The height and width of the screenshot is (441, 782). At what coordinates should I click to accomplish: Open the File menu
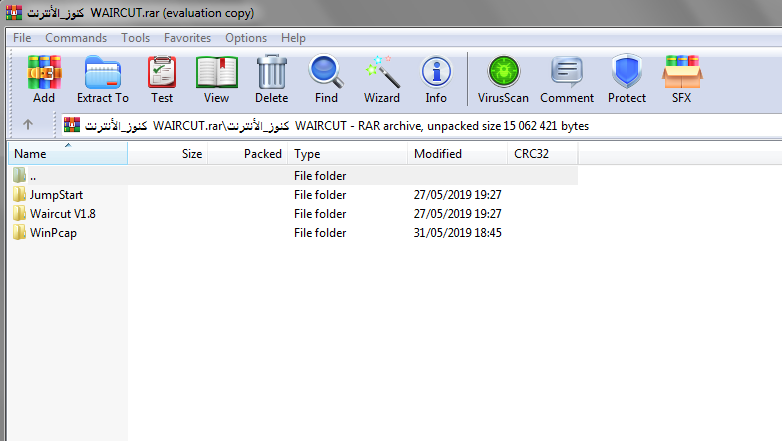pyautogui.click(x=22, y=38)
